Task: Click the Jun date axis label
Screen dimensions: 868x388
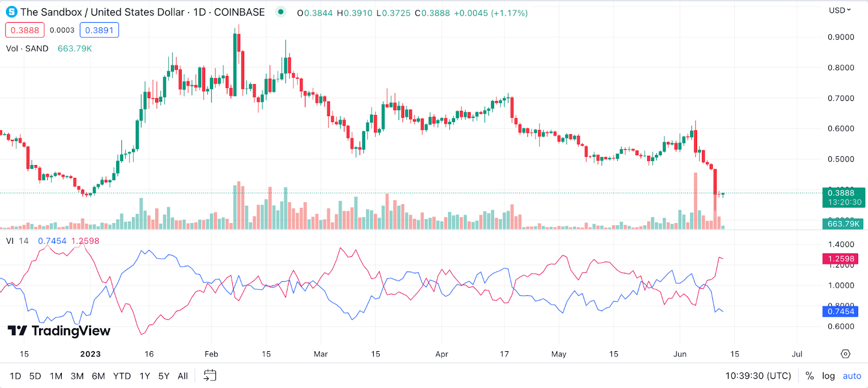Action: coord(680,354)
